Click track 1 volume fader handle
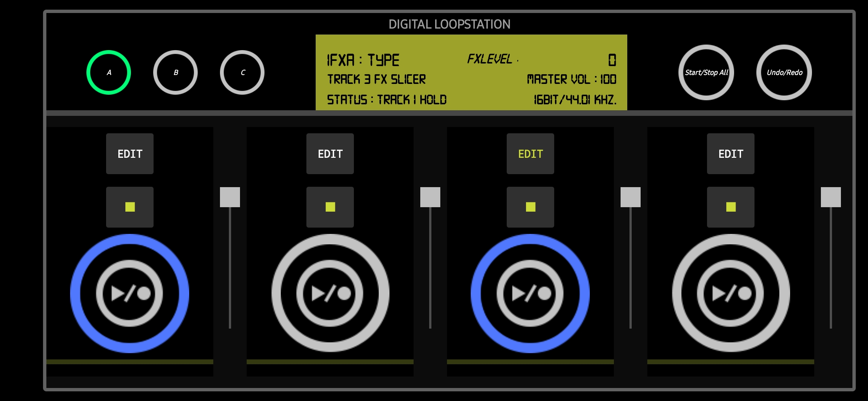This screenshot has width=868, height=401. click(x=230, y=197)
